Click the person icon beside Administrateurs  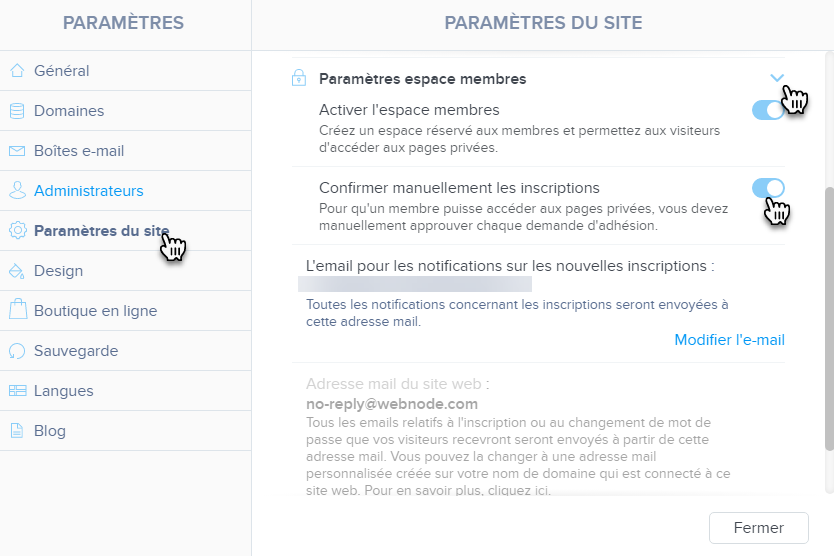[16, 191]
